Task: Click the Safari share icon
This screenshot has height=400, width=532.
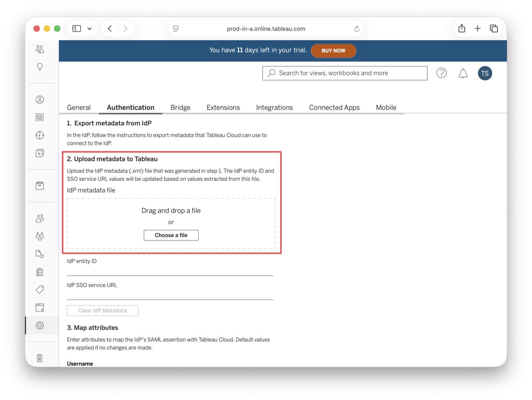Action: point(461,28)
